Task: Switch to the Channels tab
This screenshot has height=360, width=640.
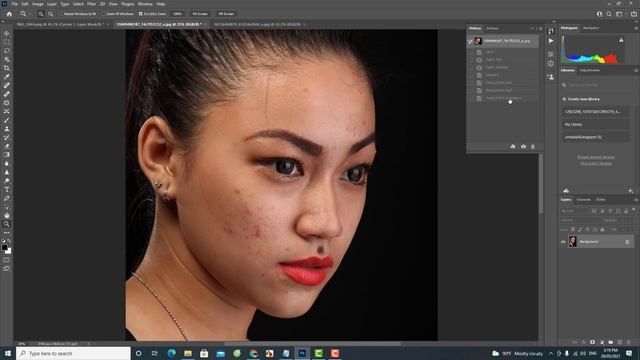Action: click(x=583, y=200)
